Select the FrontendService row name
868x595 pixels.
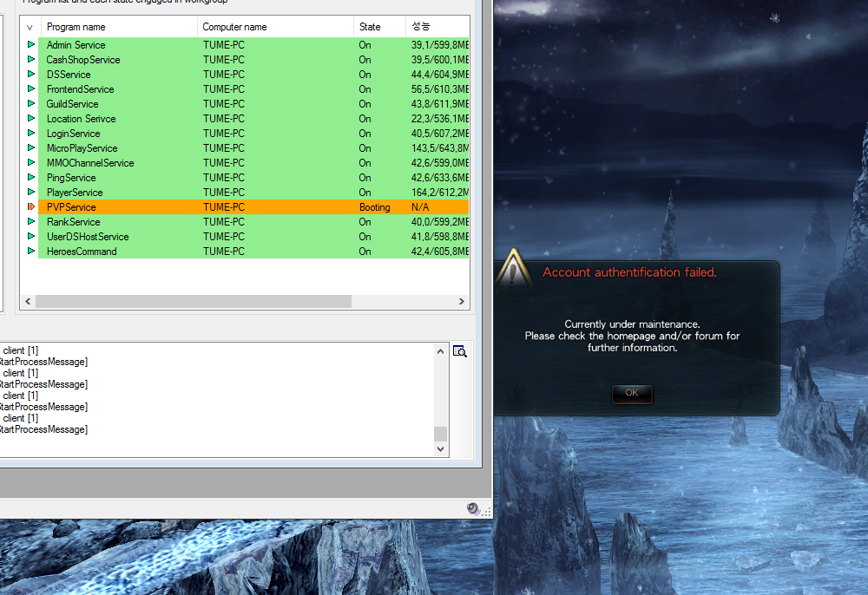(x=80, y=89)
